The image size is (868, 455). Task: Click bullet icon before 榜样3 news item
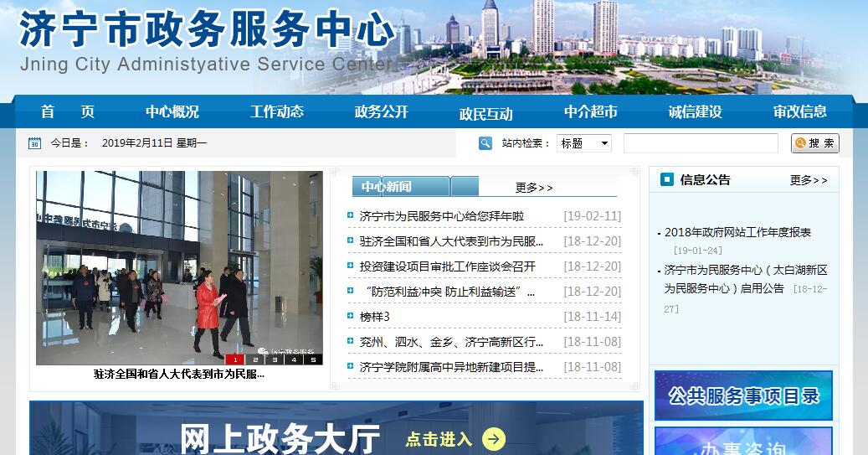click(x=351, y=316)
